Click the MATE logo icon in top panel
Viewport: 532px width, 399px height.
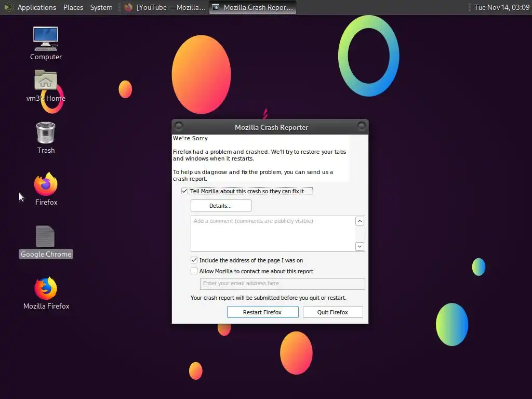[x=8, y=7]
